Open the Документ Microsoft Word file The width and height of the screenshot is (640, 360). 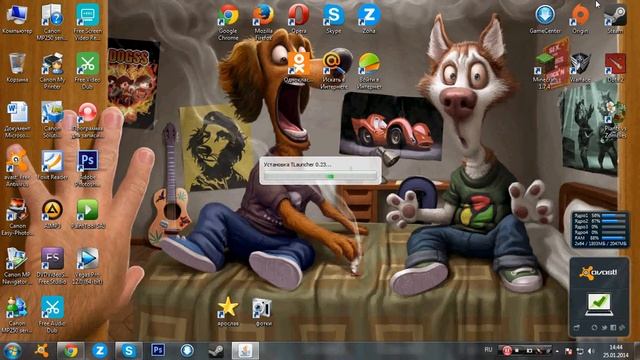tap(17, 120)
